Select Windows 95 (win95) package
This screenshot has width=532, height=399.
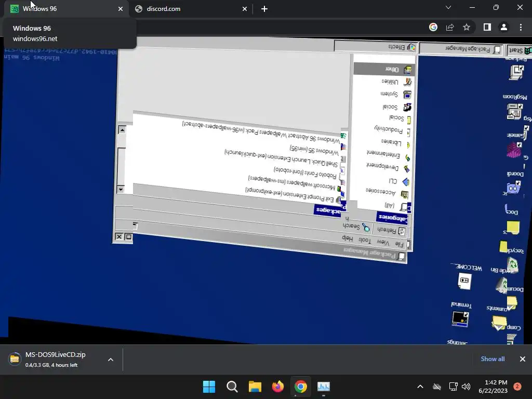click(314, 150)
